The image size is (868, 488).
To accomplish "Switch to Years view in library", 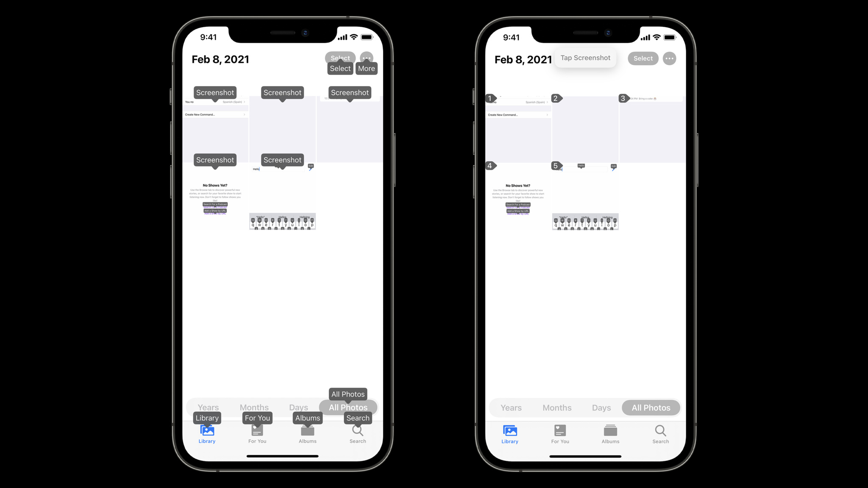I will click(208, 408).
